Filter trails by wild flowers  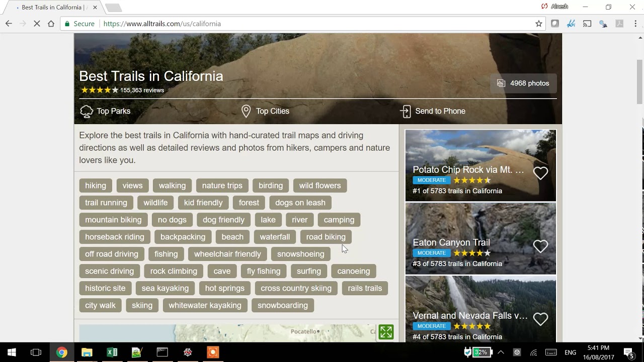(x=320, y=186)
